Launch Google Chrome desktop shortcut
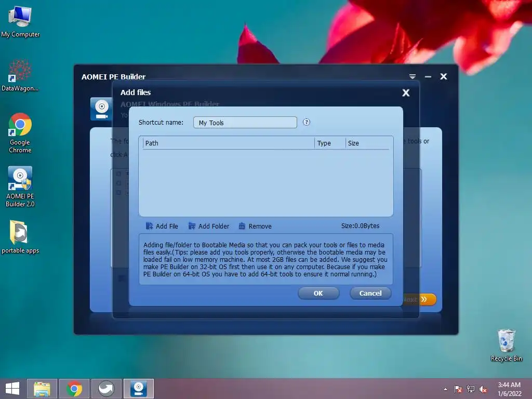This screenshot has width=532, height=399. pyautogui.click(x=20, y=133)
